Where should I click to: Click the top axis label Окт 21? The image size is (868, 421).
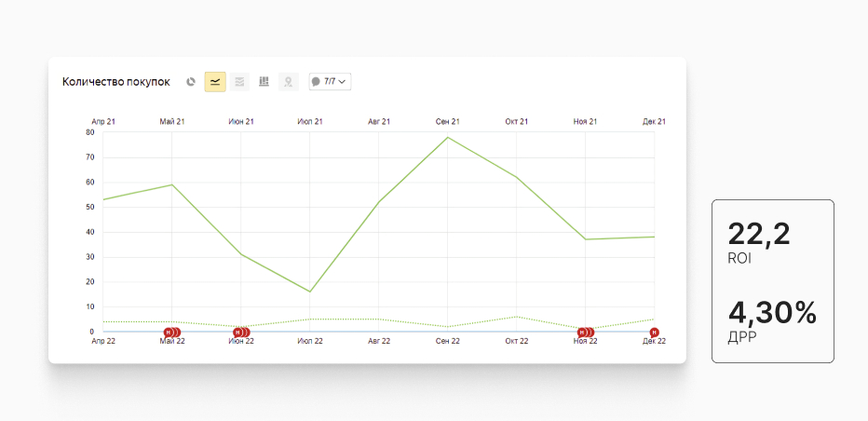[x=517, y=122]
